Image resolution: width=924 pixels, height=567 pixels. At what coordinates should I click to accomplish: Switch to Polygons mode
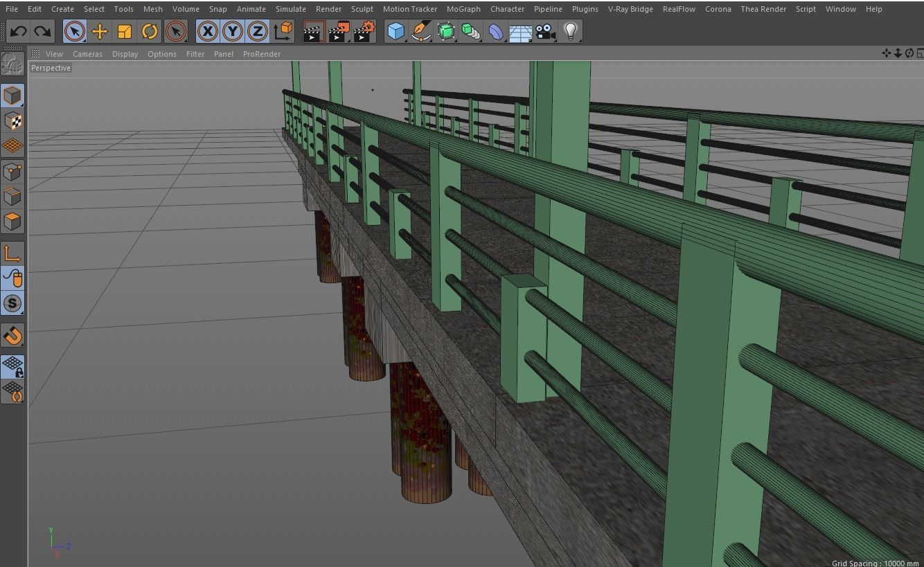coord(12,222)
